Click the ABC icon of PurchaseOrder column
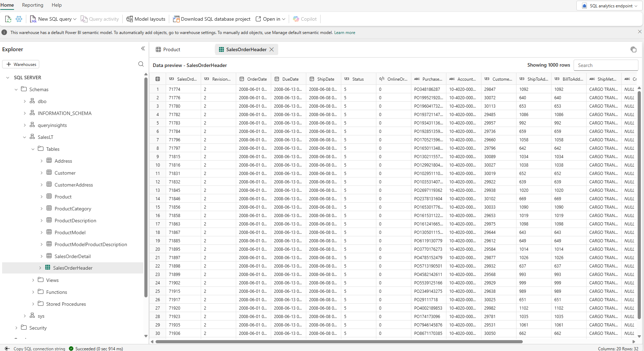 pyautogui.click(x=417, y=79)
